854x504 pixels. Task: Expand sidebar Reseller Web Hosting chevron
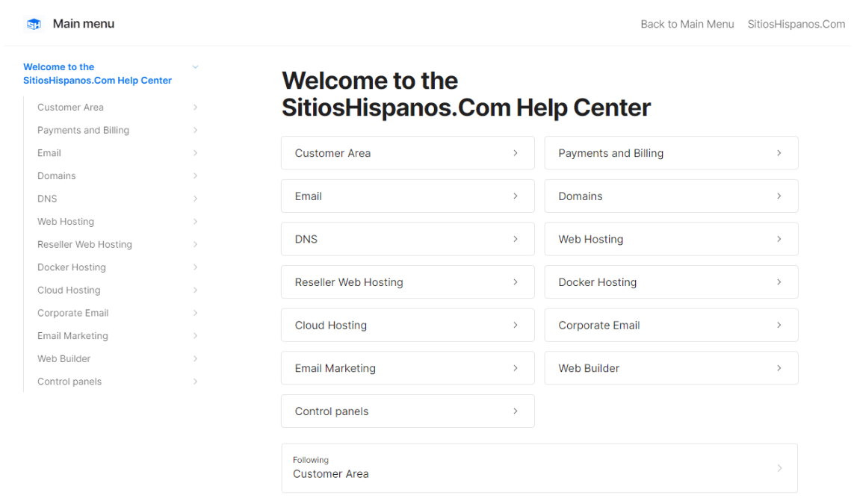(195, 244)
